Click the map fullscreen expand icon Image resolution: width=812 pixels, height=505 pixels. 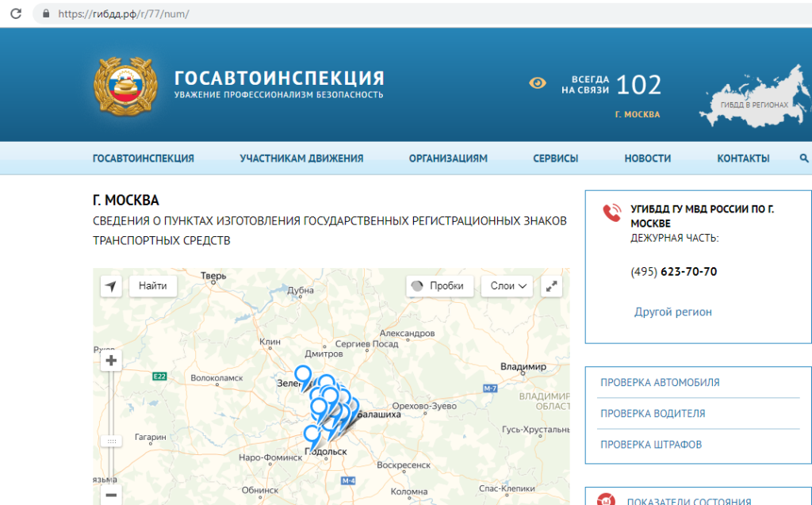552,286
